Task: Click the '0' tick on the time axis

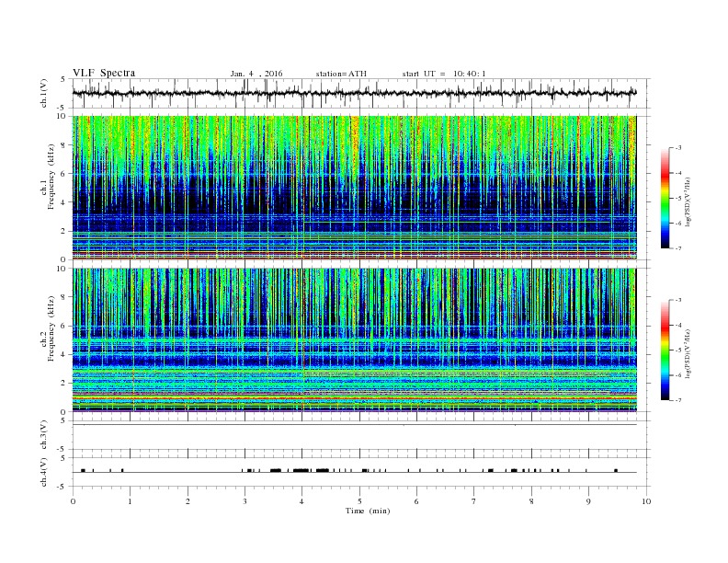Action: pyautogui.click(x=73, y=501)
